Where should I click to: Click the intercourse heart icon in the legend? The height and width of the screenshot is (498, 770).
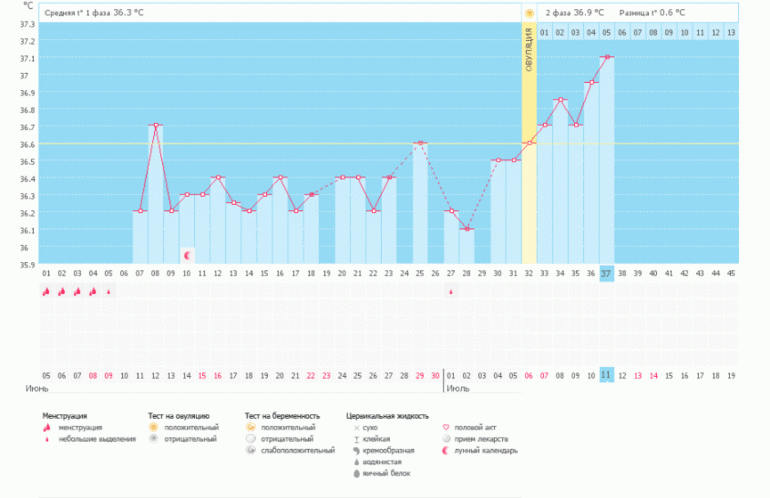click(x=446, y=428)
